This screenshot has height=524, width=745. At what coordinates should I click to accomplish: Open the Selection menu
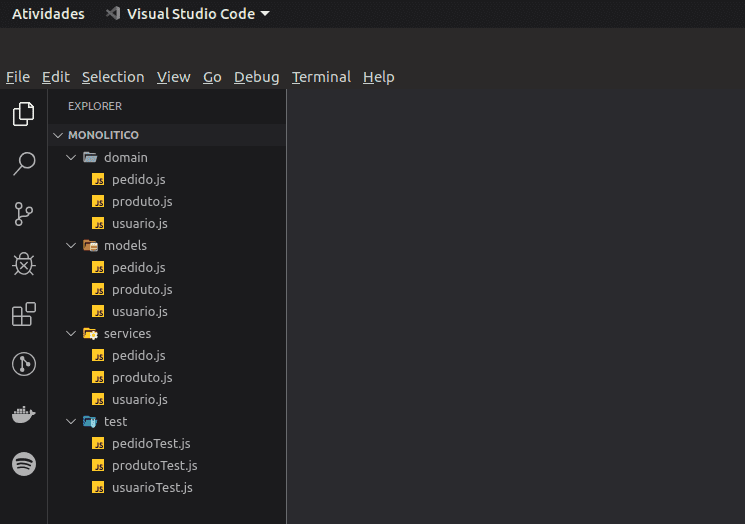[x=113, y=77]
